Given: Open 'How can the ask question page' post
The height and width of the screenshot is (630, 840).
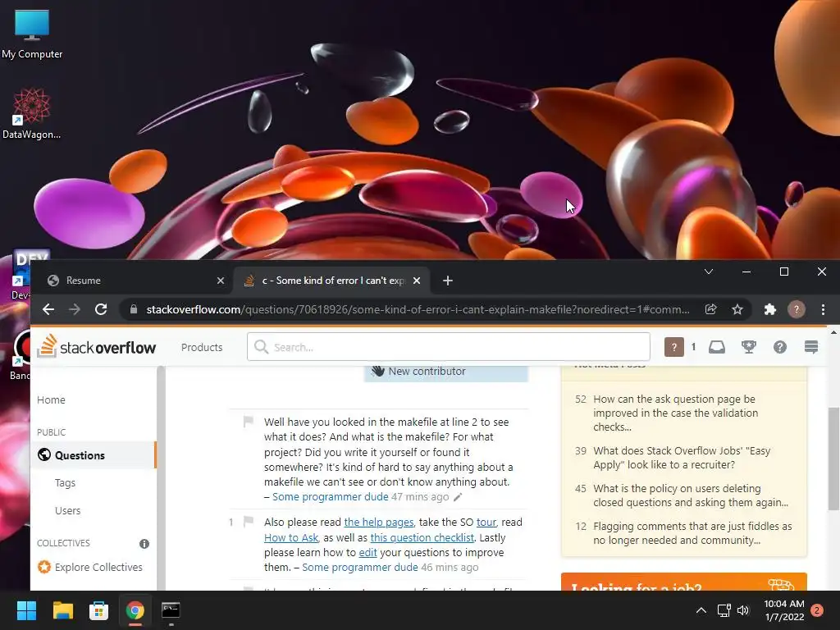Looking at the screenshot, I should (675, 413).
